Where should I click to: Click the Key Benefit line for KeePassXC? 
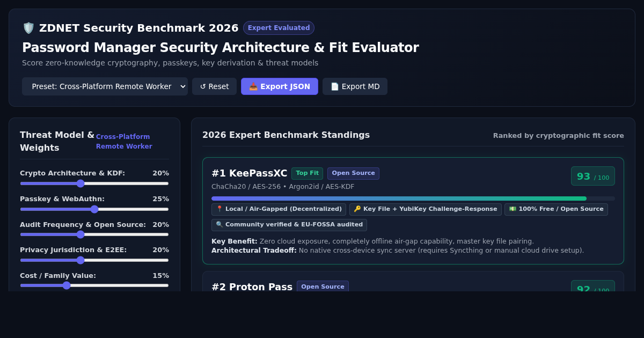373,241
